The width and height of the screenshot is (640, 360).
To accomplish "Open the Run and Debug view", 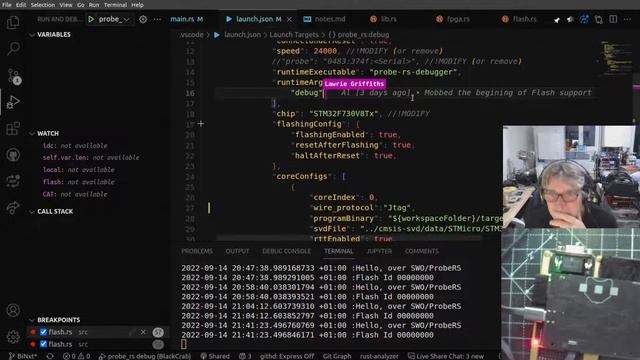I will pyautogui.click(x=13, y=102).
